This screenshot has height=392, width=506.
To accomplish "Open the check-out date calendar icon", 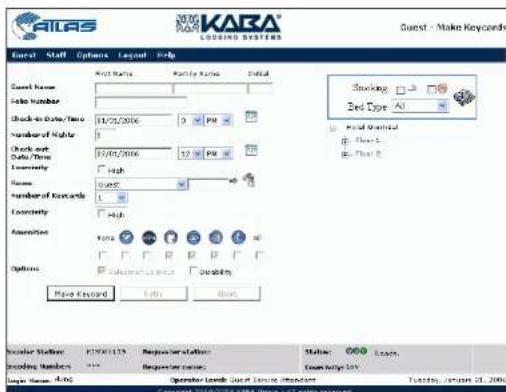I will tap(251, 150).
